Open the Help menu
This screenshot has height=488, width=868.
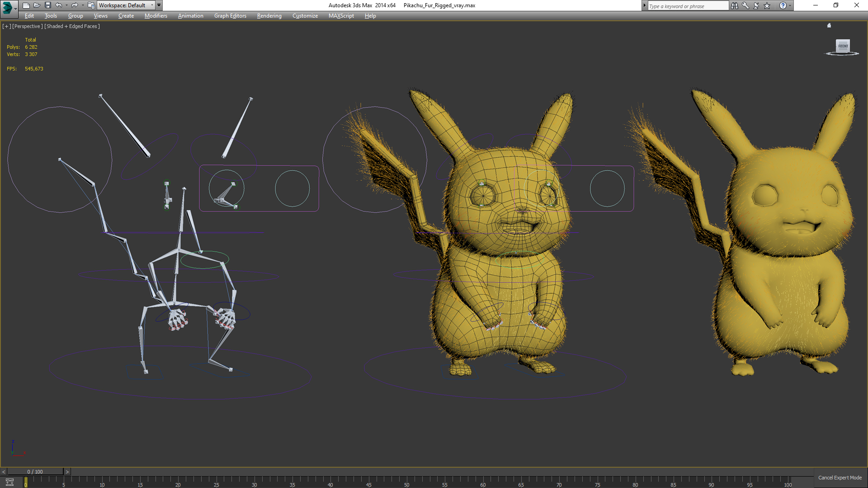[370, 16]
